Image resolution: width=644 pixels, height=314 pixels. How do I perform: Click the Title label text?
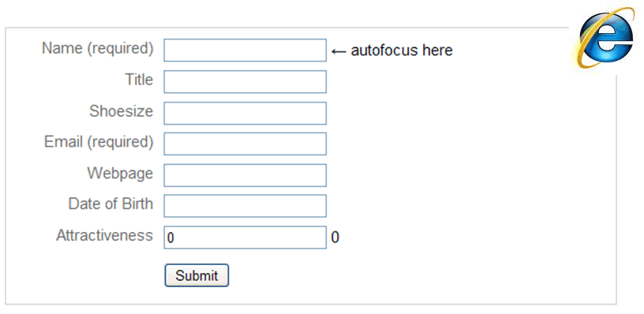coord(139,79)
